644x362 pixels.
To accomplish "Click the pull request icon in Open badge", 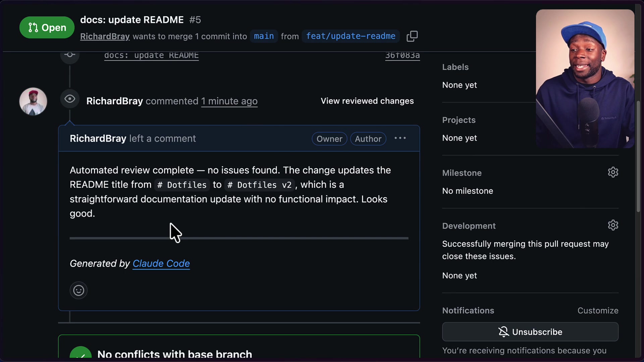I will pos(33,27).
